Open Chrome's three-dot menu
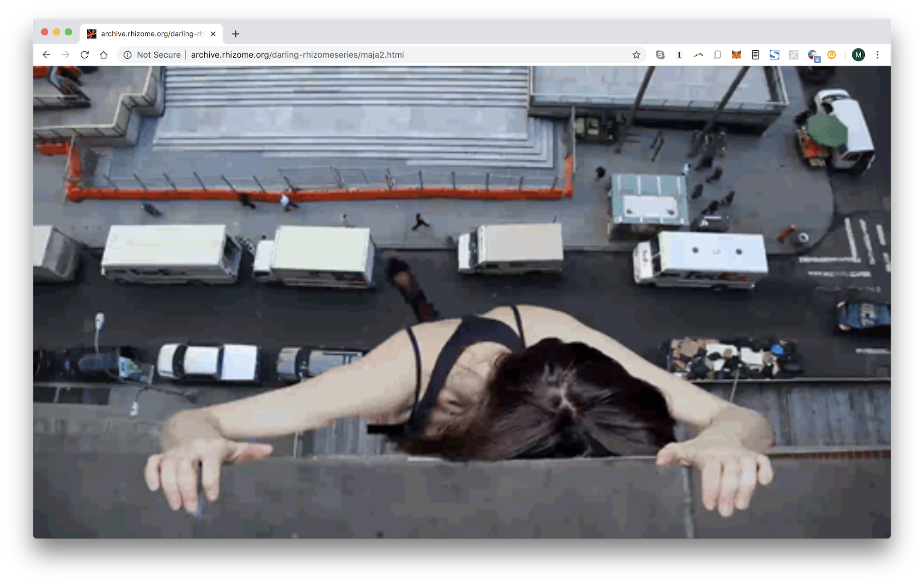The width and height of the screenshot is (924, 586). pos(877,55)
